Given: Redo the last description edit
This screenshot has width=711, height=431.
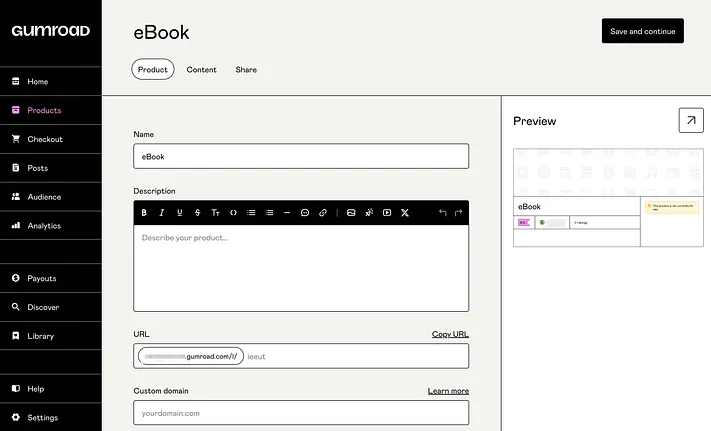Looking at the screenshot, I should [x=458, y=213].
